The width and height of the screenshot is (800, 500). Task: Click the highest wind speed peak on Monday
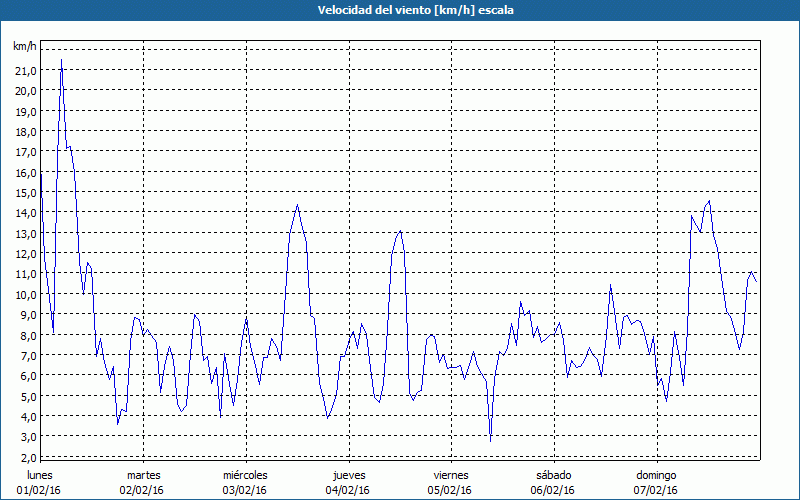click(x=62, y=60)
